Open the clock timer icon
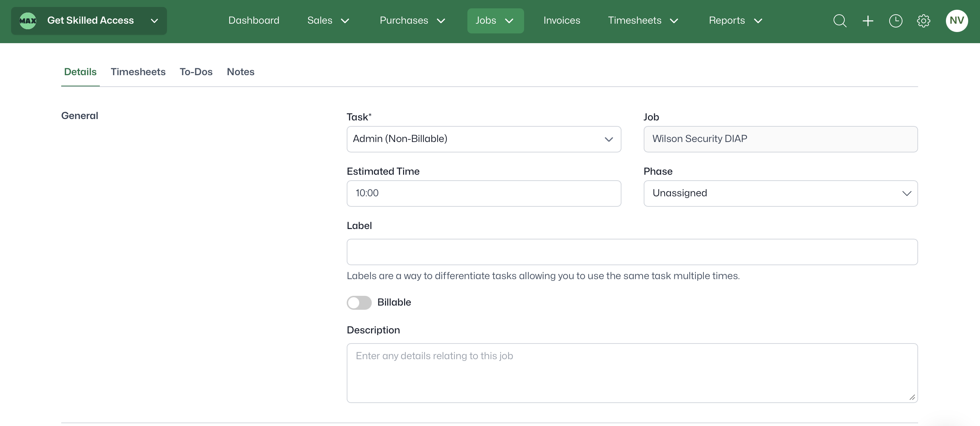 click(x=895, y=21)
